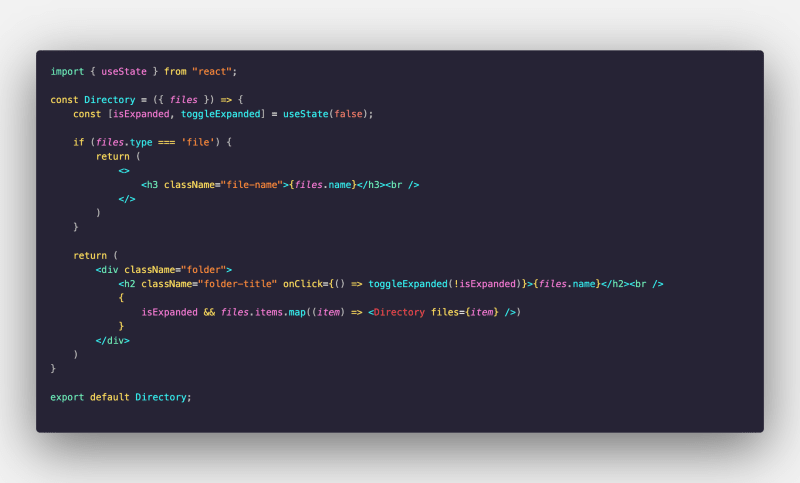The image size is (800, 483).
Task: Click the second return keyword
Action: coord(90,256)
